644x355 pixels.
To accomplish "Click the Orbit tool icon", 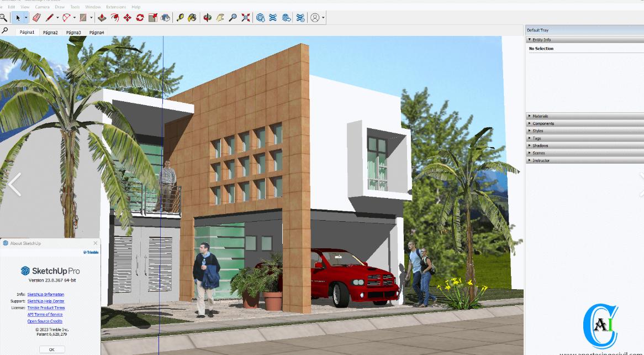I will pyautogui.click(x=208, y=18).
